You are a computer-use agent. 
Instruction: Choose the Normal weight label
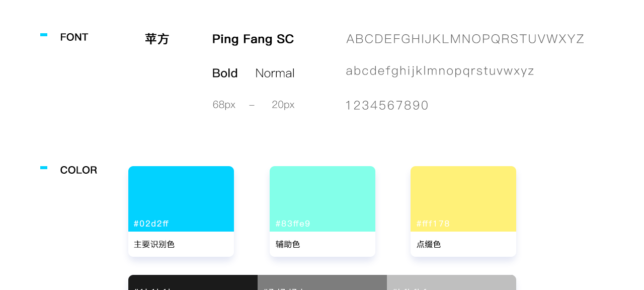(x=275, y=73)
